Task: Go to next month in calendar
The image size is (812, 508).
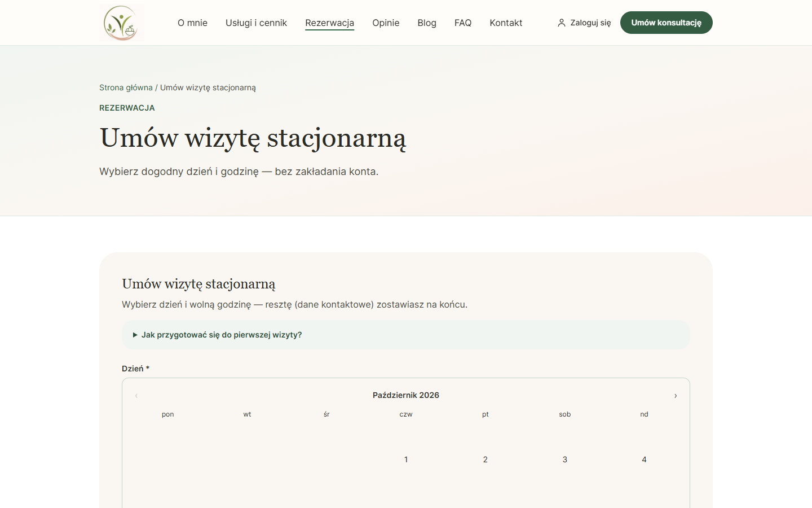Action: (x=676, y=396)
